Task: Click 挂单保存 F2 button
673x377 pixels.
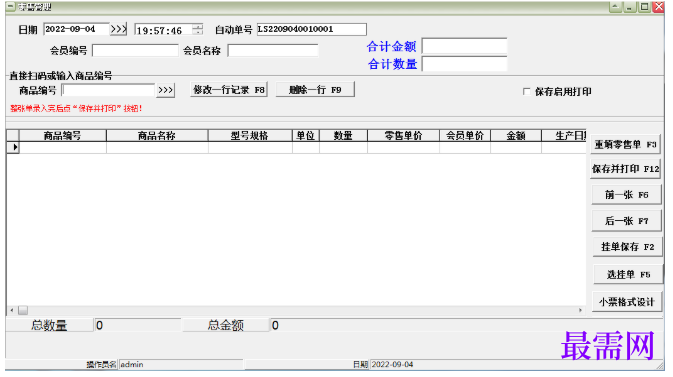Action: pyautogui.click(x=627, y=247)
